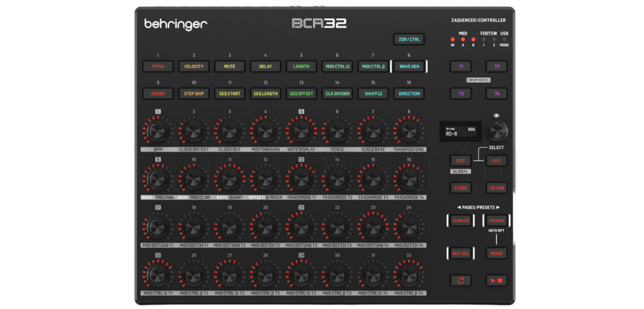
Task: Click the drums RD-8 display screen
Action: click(x=460, y=132)
